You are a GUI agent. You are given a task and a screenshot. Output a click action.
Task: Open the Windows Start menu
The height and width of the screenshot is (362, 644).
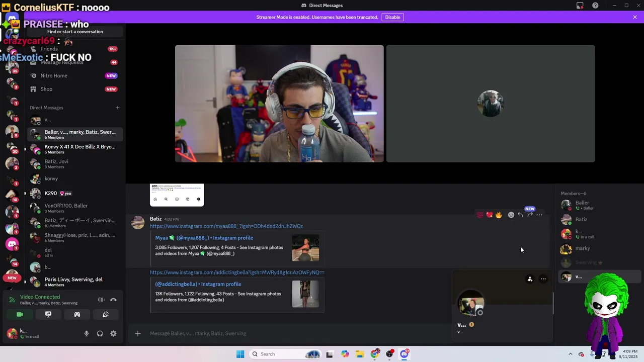[240, 354]
